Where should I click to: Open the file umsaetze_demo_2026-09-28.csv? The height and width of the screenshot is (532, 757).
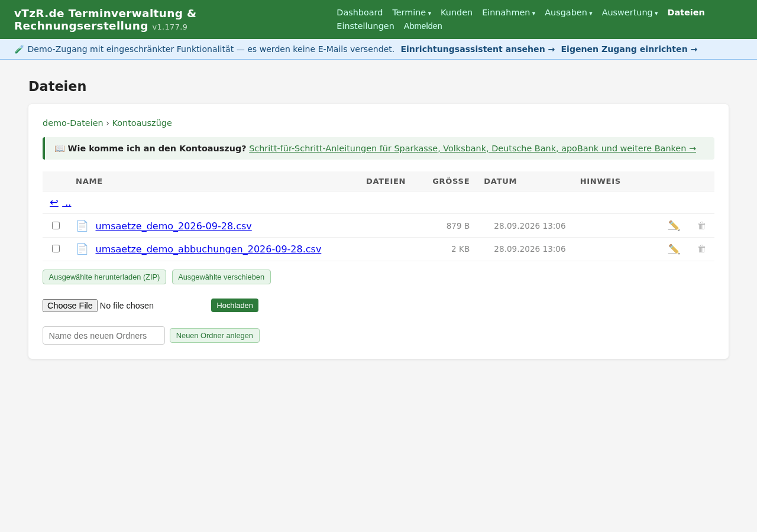click(x=173, y=226)
